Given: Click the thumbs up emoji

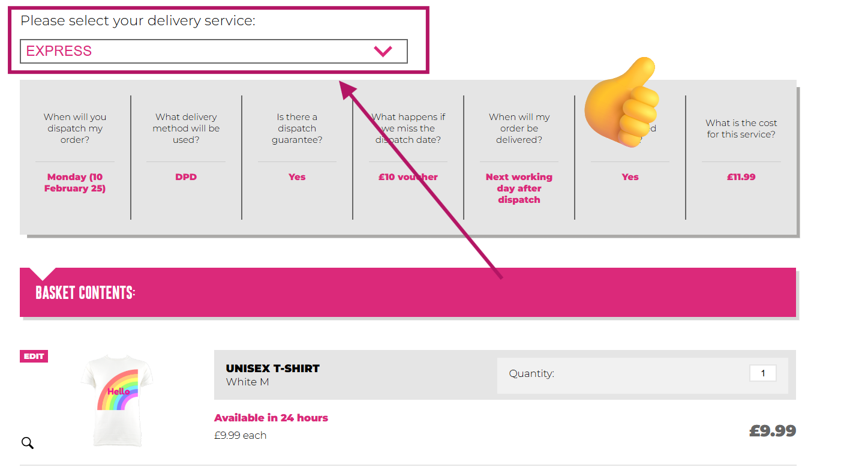Looking at the screenshot, I should (x=622, y=101).
